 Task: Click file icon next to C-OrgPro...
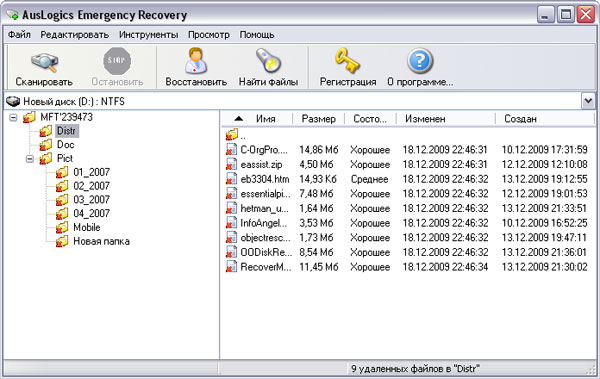pyautogui.click(x=231, y=149)
